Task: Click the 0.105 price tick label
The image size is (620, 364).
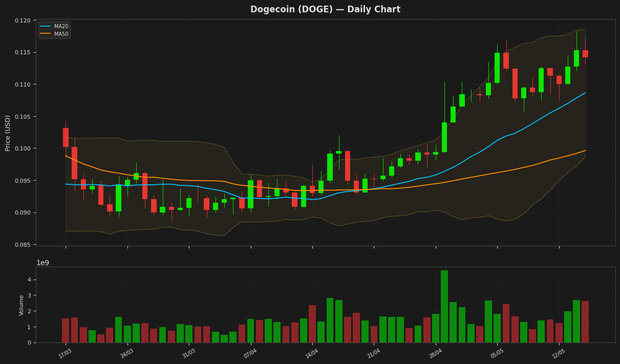Action: (23, 117)
